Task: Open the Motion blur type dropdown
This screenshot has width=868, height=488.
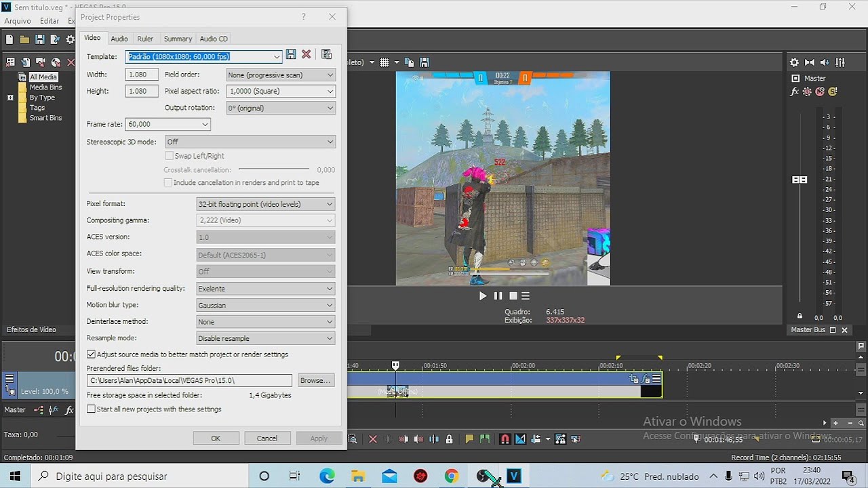Action: pos(266,306)
